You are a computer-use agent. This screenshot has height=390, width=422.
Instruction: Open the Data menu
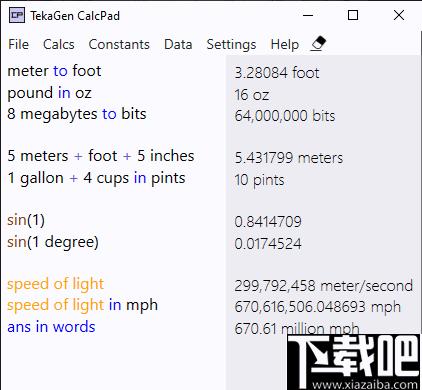click(178, 44)
